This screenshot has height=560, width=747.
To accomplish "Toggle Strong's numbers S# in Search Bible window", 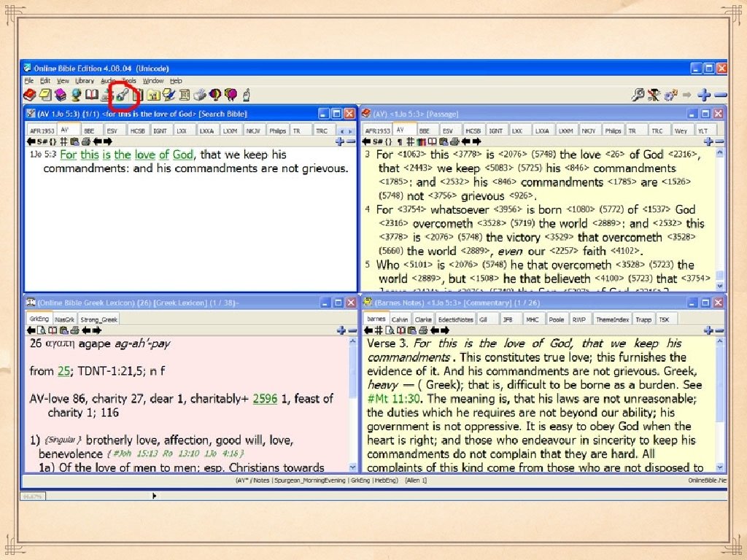I will click(x=42, y=141).
